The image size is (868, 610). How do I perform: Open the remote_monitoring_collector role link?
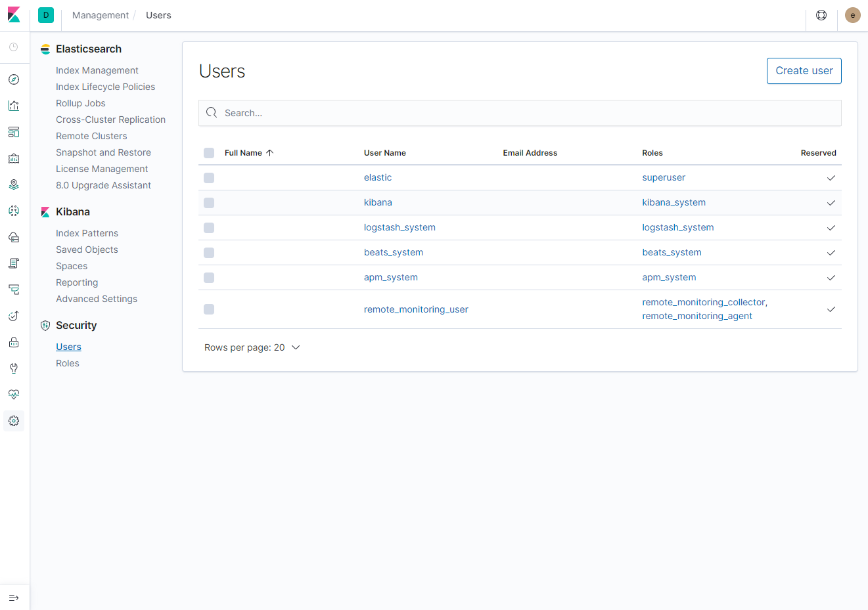[x=704, y=302]
